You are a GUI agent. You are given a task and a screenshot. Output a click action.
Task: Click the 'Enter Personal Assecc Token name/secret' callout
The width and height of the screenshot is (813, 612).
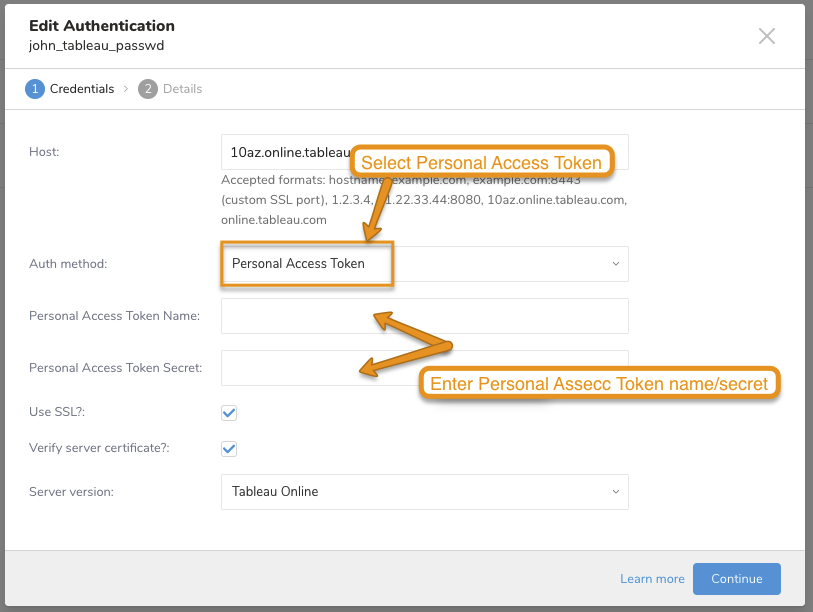[x=598, y=384]
